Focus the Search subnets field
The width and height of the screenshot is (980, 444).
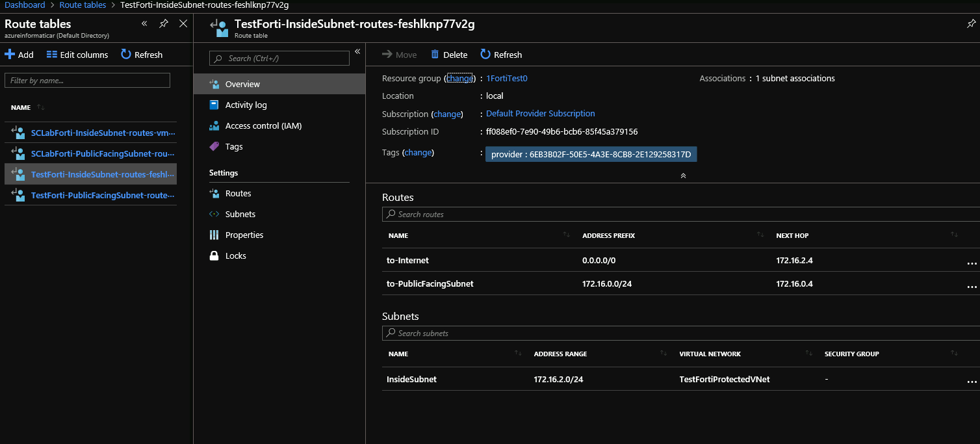[x=681, y=333]
